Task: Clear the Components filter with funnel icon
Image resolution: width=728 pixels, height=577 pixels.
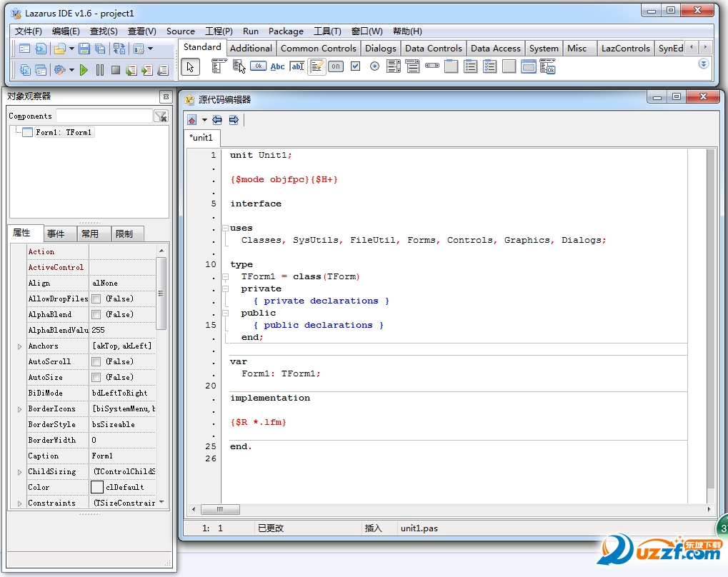Action: pos(161,116)
